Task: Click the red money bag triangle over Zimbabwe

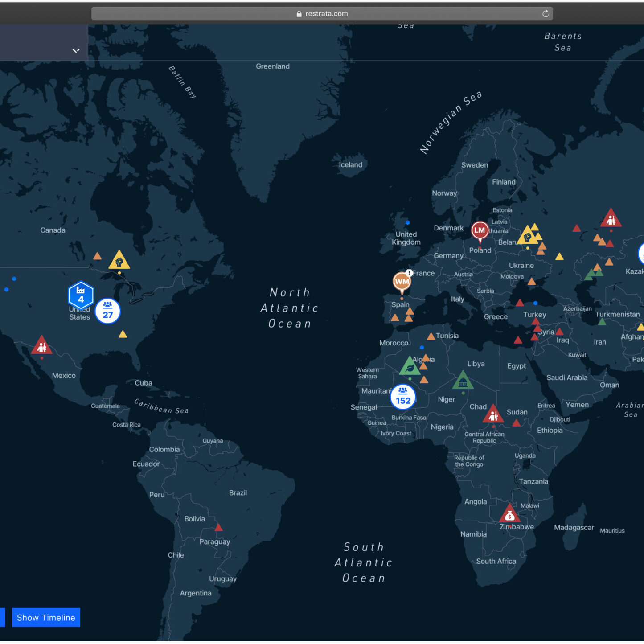Action: pyautogui.click(x=510, y=513)
